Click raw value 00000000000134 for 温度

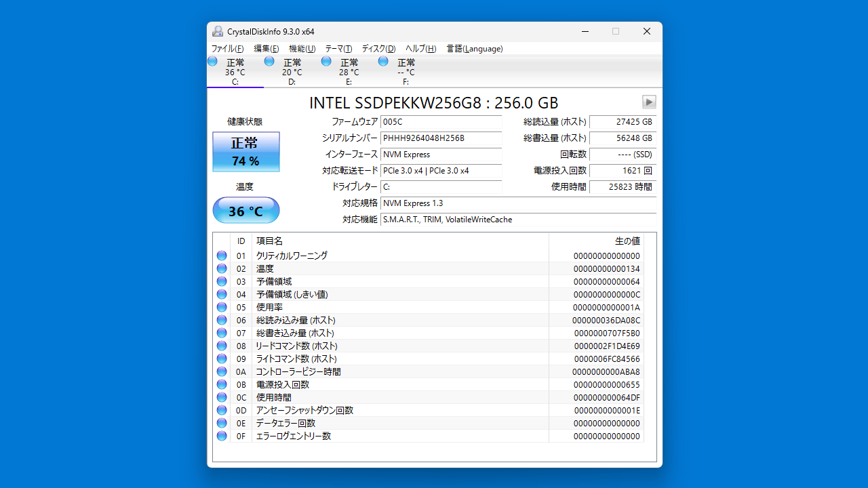[606, 269]
